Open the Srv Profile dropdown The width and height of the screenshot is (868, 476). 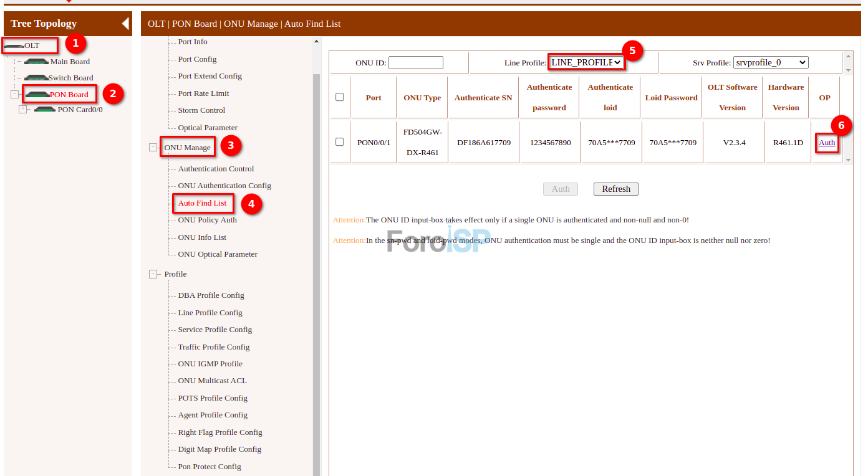pos(771,62)
